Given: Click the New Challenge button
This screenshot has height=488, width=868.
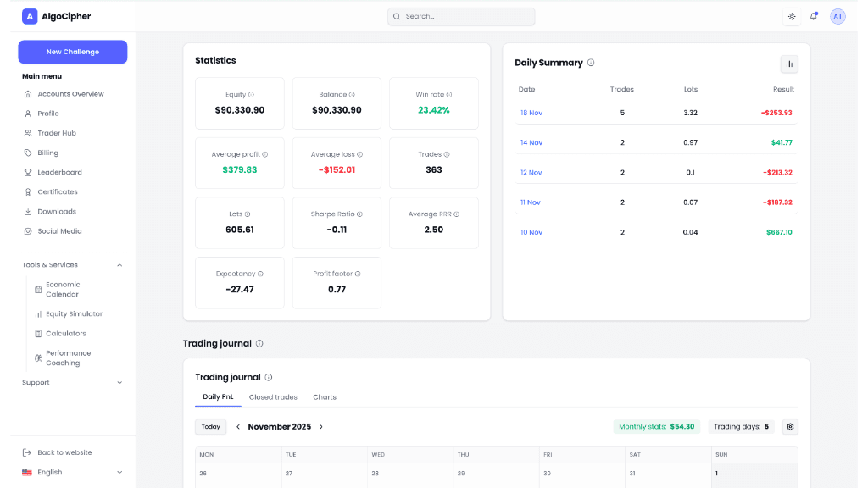Looking at the screenshot, I should tap(73, 52).
